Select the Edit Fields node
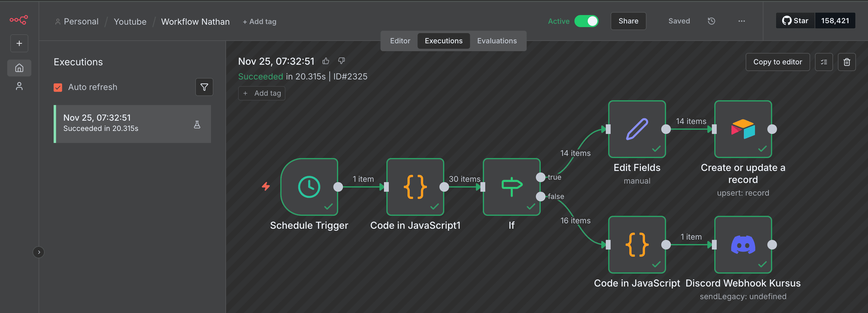Image resolution: width=868 pixels, height=313 pixels. (x=637, y=129)
